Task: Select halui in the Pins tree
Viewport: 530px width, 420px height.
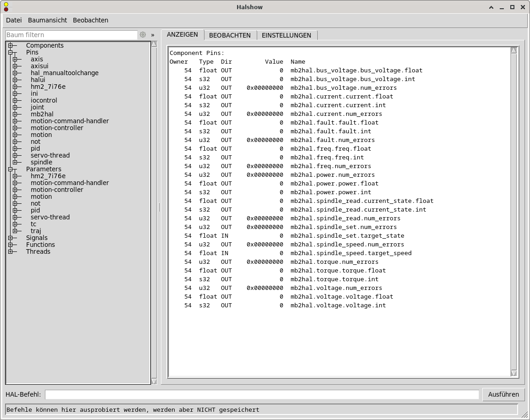Action: 38,80
